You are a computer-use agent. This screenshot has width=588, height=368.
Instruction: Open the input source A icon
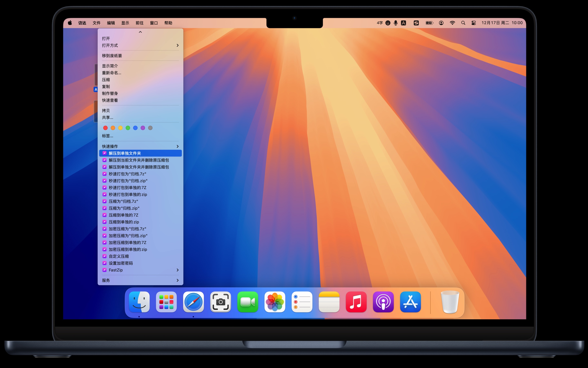point(403,23)
